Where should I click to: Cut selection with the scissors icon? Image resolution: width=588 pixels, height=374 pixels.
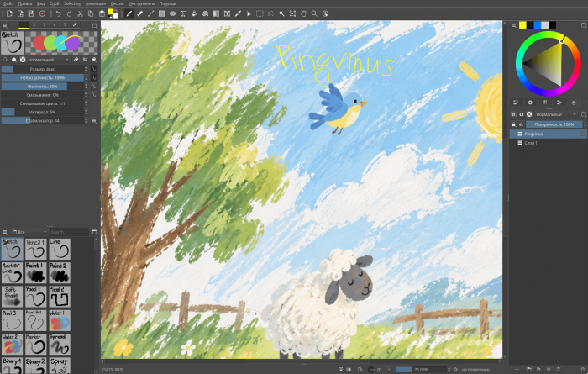click(80, 14)
